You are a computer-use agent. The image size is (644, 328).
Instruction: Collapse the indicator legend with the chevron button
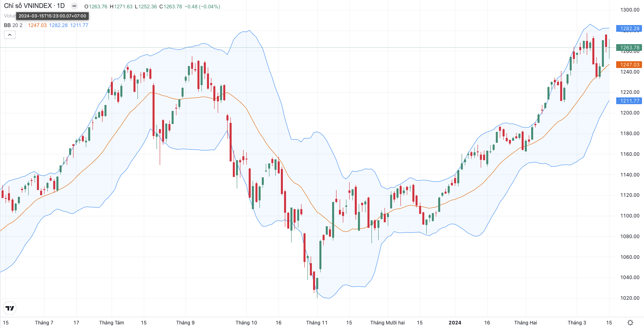(x=10, y=35)
